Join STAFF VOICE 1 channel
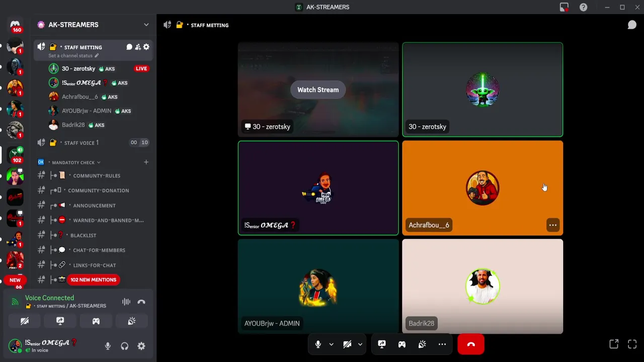This screenshot has width=644, height=362. 94,143
